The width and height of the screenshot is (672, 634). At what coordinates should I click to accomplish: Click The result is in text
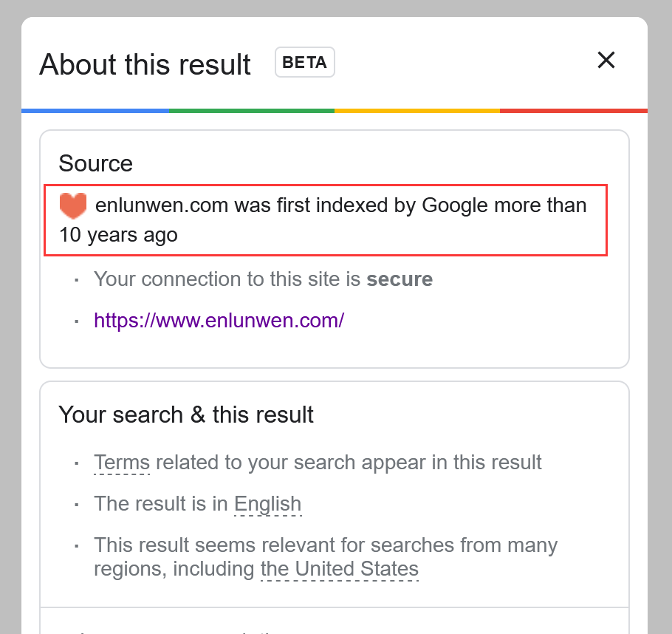click(x=161, y=504)
